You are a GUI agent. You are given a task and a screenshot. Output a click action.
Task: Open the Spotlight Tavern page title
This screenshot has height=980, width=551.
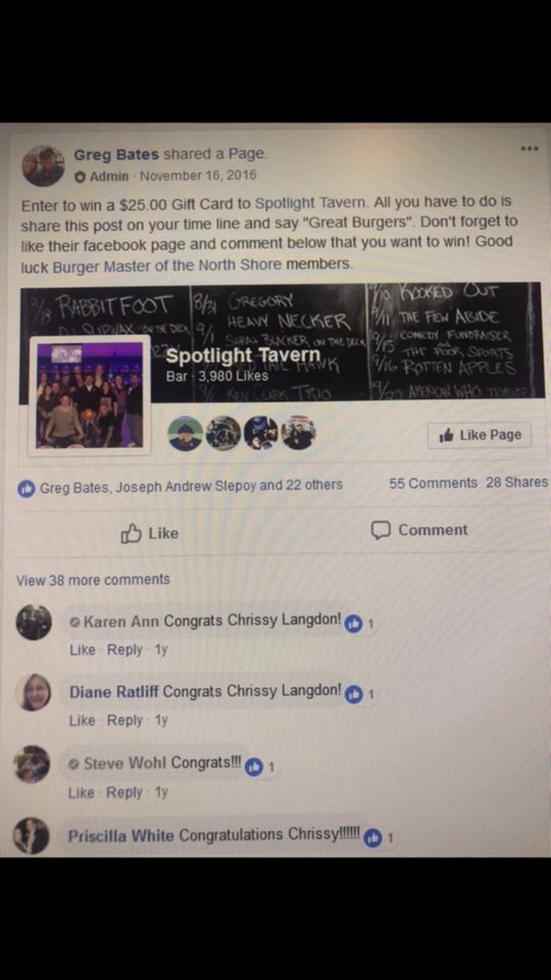coord(243,356)
